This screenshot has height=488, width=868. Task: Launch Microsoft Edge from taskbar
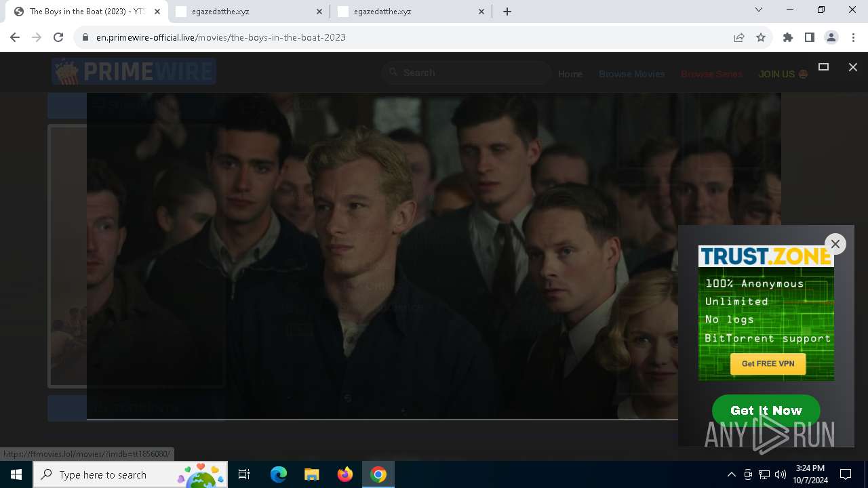(x=279, y=474)
